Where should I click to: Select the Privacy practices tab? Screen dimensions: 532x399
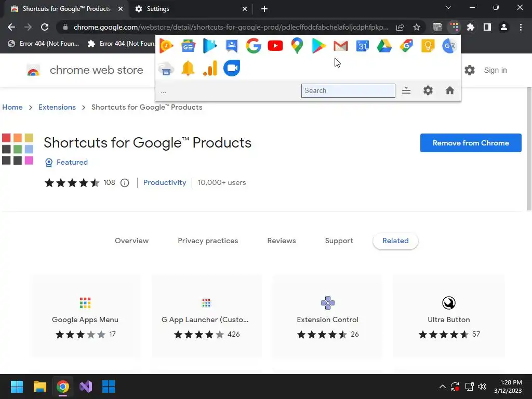[208, 241]
